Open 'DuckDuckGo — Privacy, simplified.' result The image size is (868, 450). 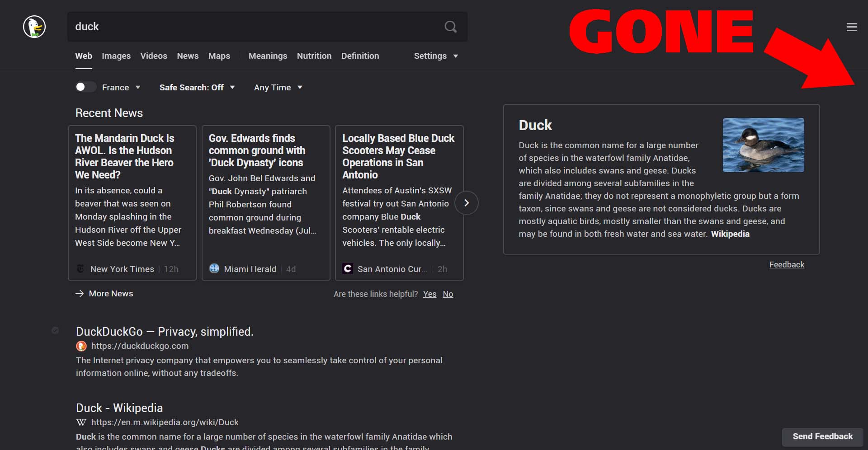(x=165, y=332)
